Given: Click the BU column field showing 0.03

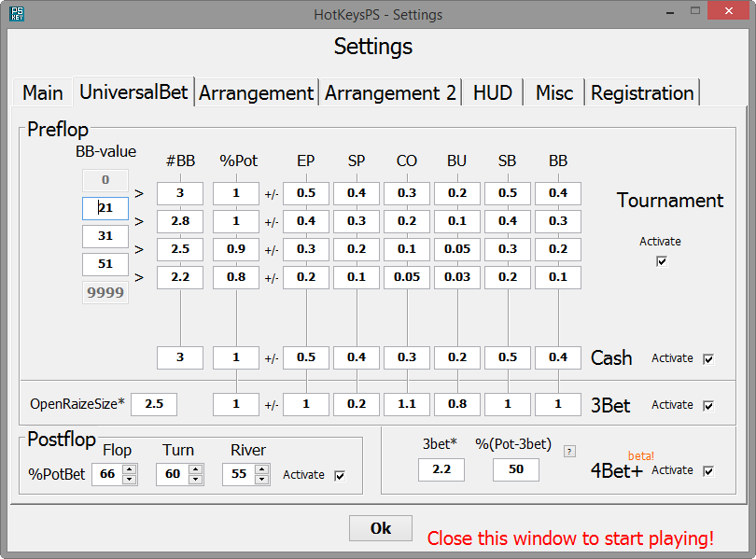Looking at the screenshot, I should tap(457, 277).
